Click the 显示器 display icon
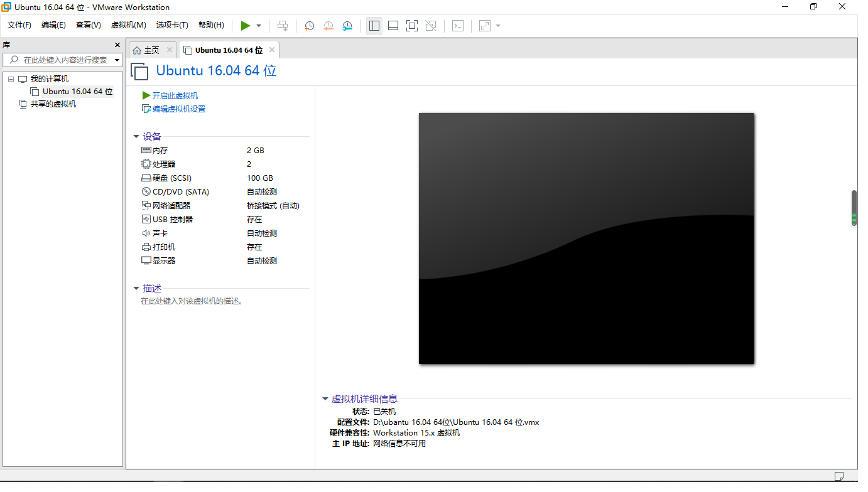The height and width of the screenshot is (492, 868). [146, 261]
